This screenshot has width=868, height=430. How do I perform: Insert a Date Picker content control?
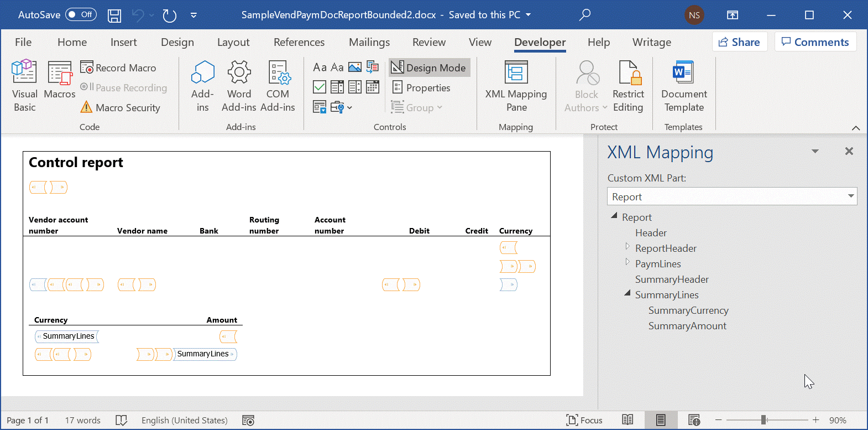373,87
